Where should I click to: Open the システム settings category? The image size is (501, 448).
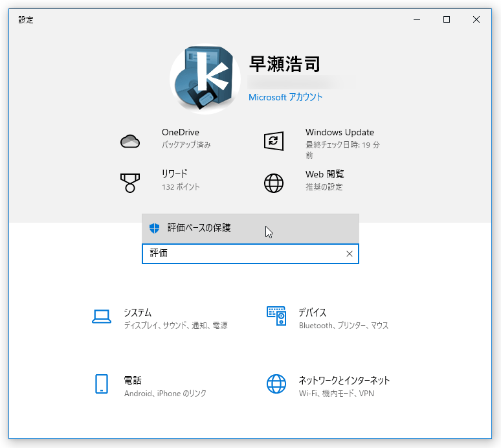coord(137,312)
